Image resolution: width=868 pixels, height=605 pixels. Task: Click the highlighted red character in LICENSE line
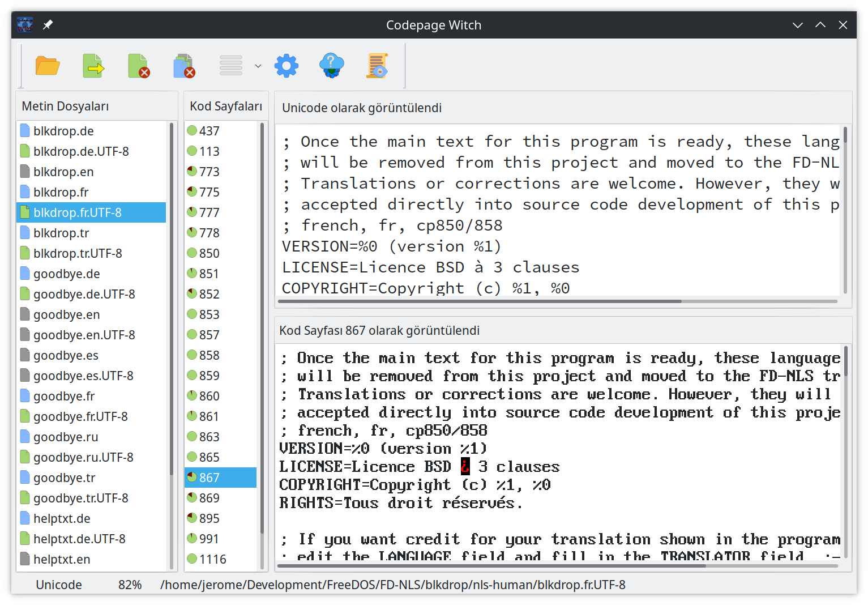[465, 466]
